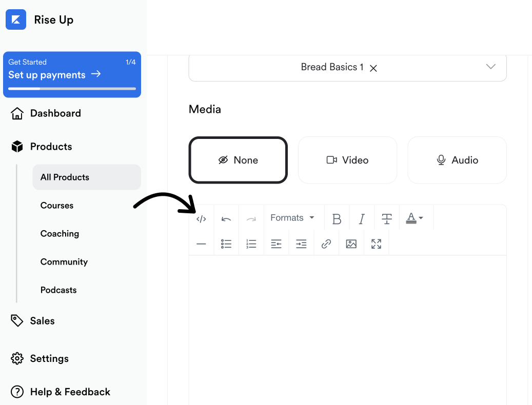532x405 pixels.
Task: Click the Rise Up logo icon
Action: (x=16, y=19)
